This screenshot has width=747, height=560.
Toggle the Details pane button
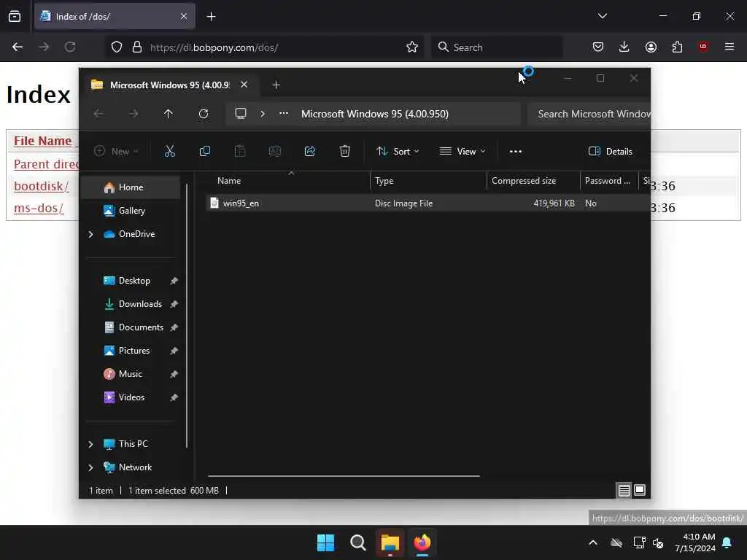tap(611, 152)
